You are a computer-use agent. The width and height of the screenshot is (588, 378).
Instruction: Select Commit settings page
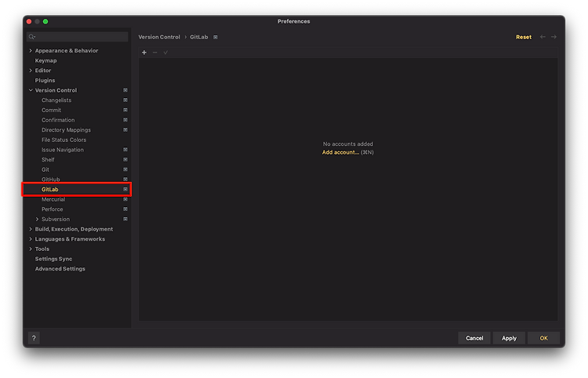[52, 110]
